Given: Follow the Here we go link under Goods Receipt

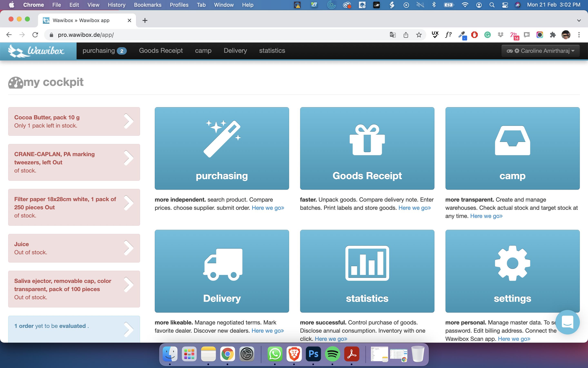Looking at the screenshot, I should pos(415,208).
